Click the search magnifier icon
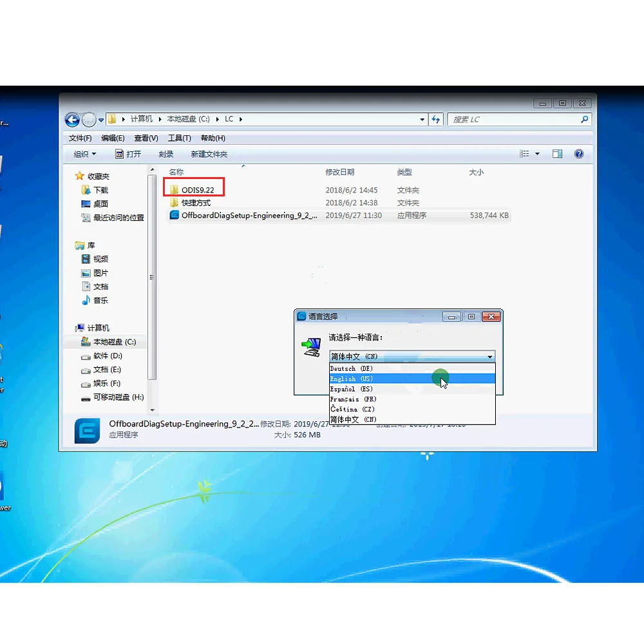Screen dimensions: 644x644 [585, 119]
